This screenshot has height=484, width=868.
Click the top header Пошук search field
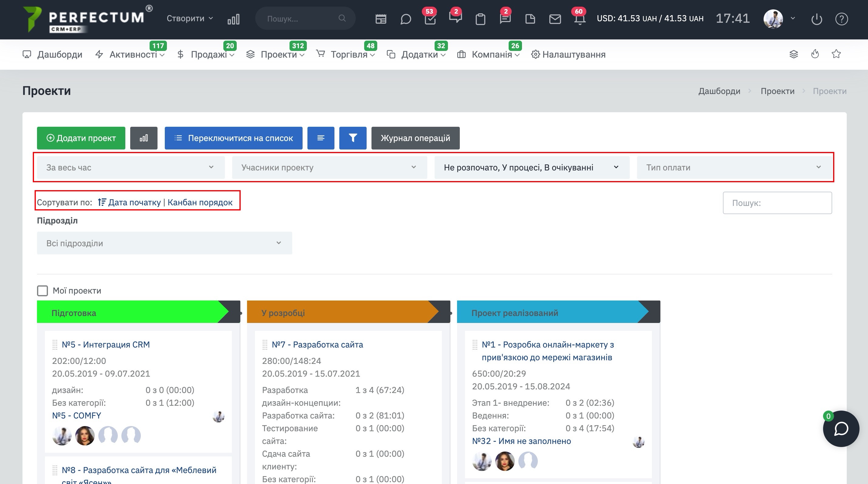(305, 18)
